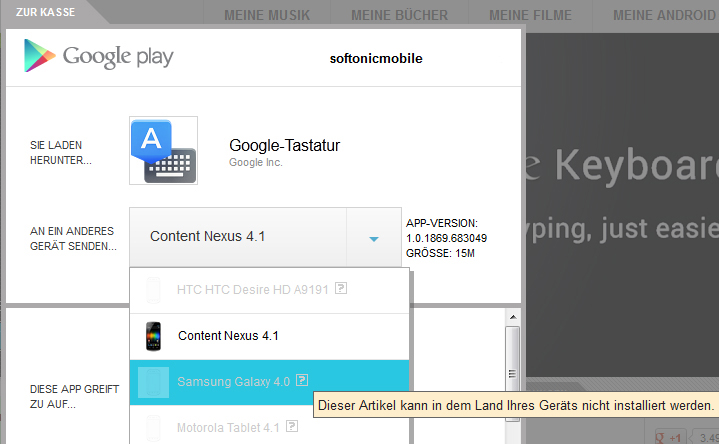Click the help icon beside HTC Desire HD
The width and height of the screenshot is (719, 444).
tap(341, 289)
